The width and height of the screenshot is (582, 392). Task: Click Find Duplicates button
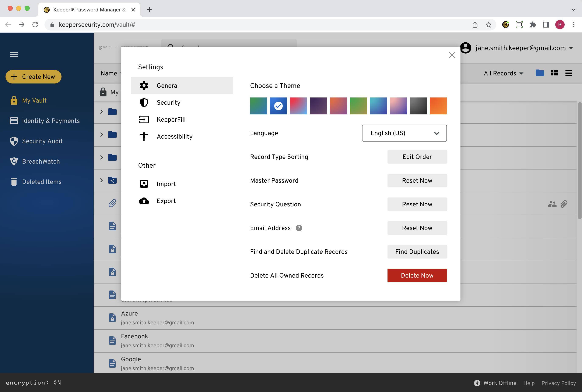(x=417, y=252)
